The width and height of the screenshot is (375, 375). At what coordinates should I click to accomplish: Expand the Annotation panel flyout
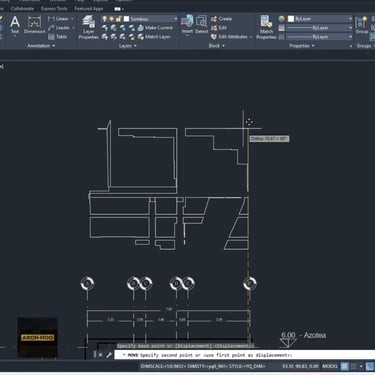[41, 46]
